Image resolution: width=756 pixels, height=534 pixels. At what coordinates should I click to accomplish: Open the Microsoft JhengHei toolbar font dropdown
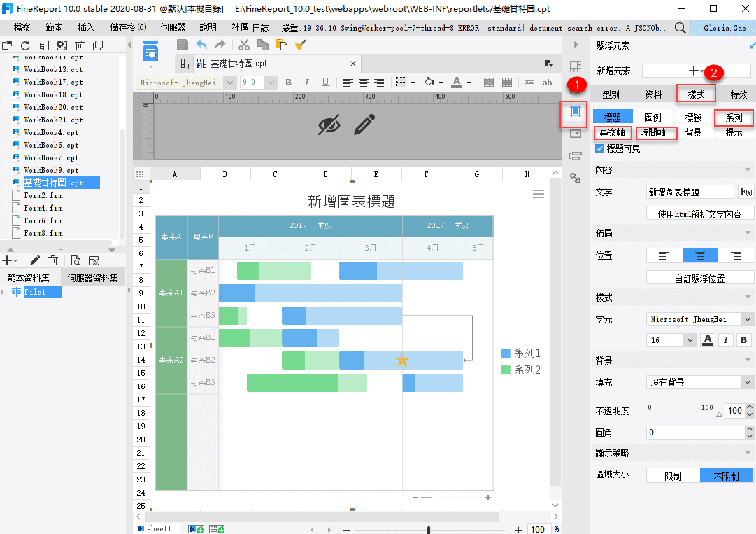pos(229,83)
